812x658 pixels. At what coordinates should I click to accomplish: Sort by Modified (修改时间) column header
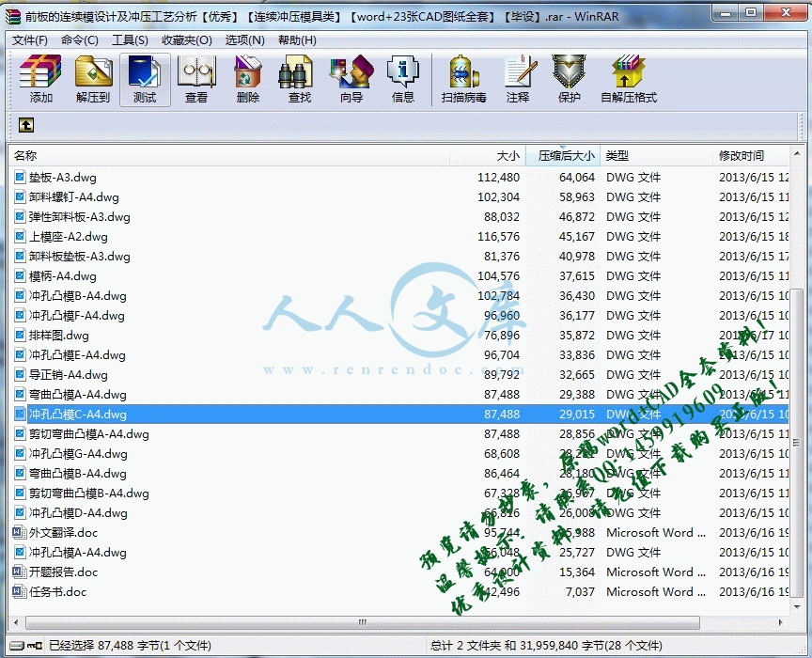point(751,155)
